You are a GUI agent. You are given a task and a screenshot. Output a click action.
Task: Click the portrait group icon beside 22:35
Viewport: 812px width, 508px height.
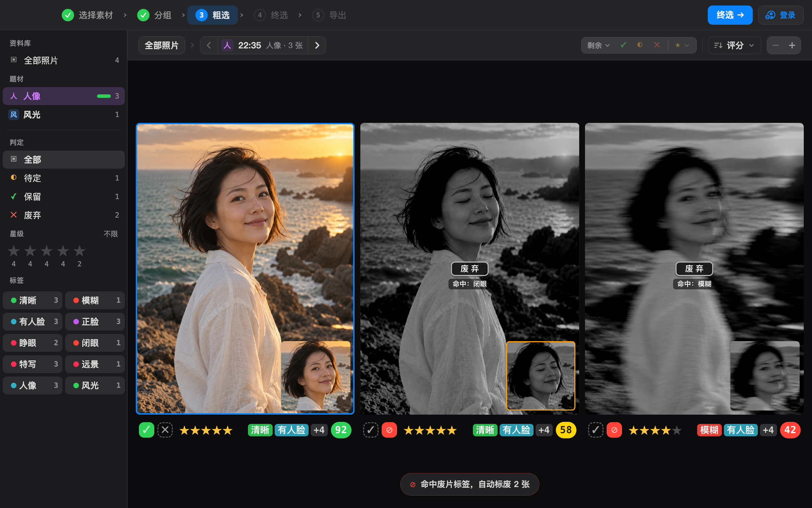(227, 45)
